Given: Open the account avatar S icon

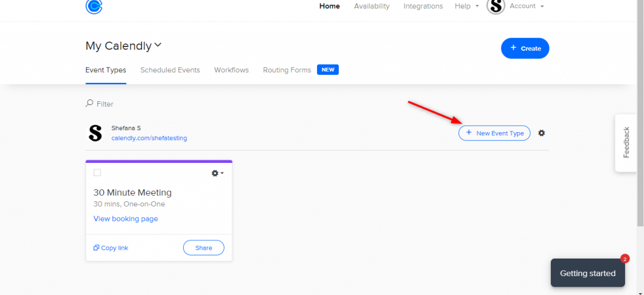Looking at the screenshot, I should 496,6.
